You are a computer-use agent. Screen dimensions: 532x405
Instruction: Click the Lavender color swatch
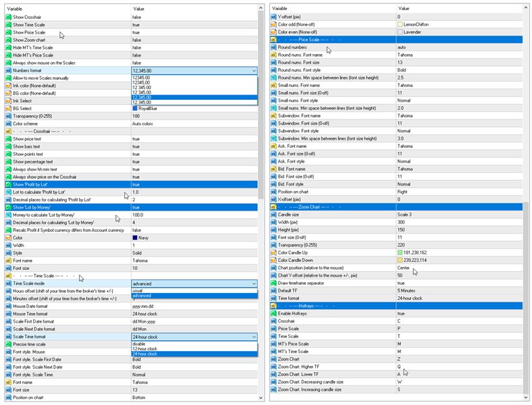pos(400,32)
